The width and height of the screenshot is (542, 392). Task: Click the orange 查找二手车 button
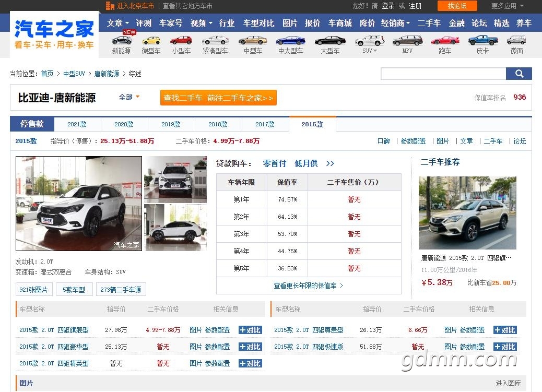tap(218, 98)
